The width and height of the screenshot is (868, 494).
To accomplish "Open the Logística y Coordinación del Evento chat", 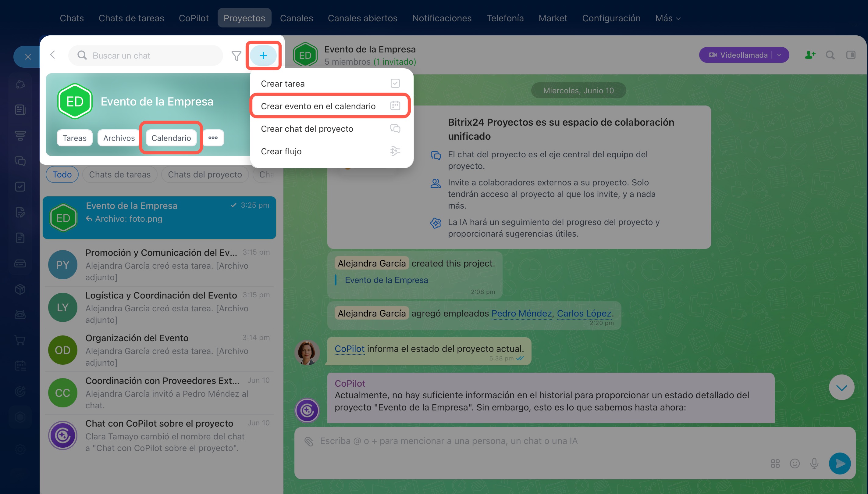I will 159,307.
